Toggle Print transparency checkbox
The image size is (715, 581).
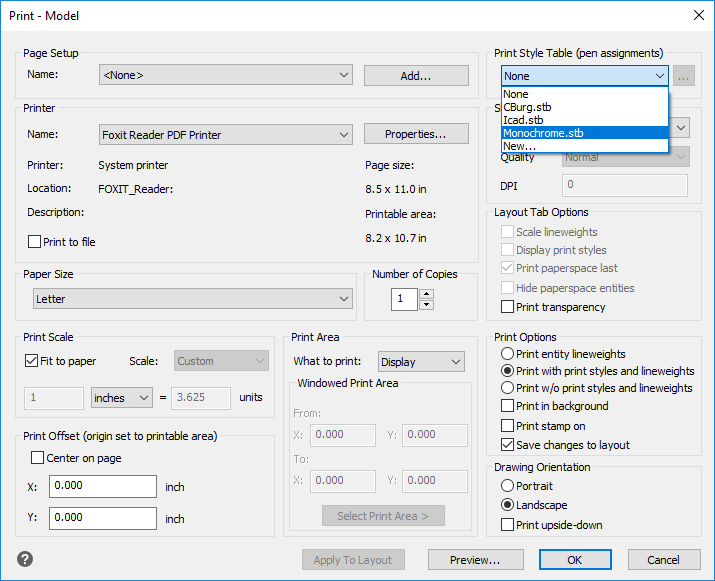tap(508, 307)
